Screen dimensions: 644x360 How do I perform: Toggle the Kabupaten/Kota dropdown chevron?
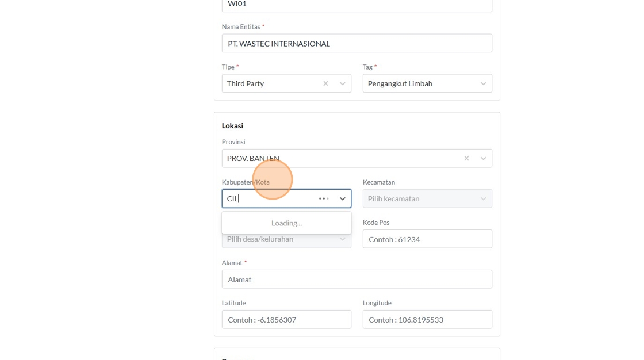pyautogui.click(x=342, y=198)
